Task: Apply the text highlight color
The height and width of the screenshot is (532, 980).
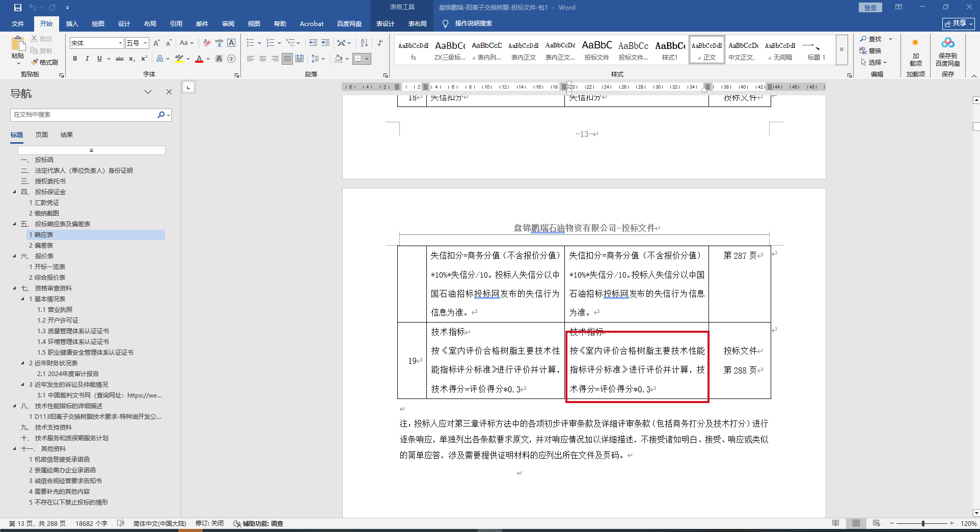Action: [x=179, y=59]
